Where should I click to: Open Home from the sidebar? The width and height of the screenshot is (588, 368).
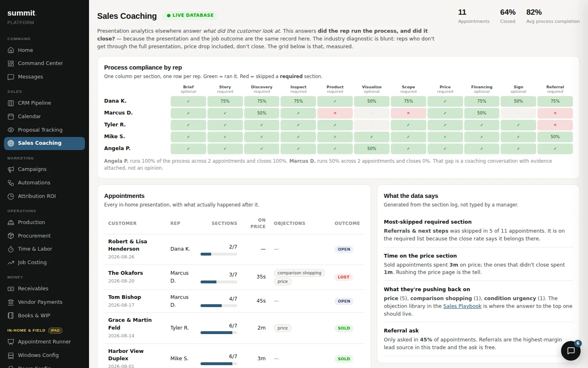tap(45, 50)
